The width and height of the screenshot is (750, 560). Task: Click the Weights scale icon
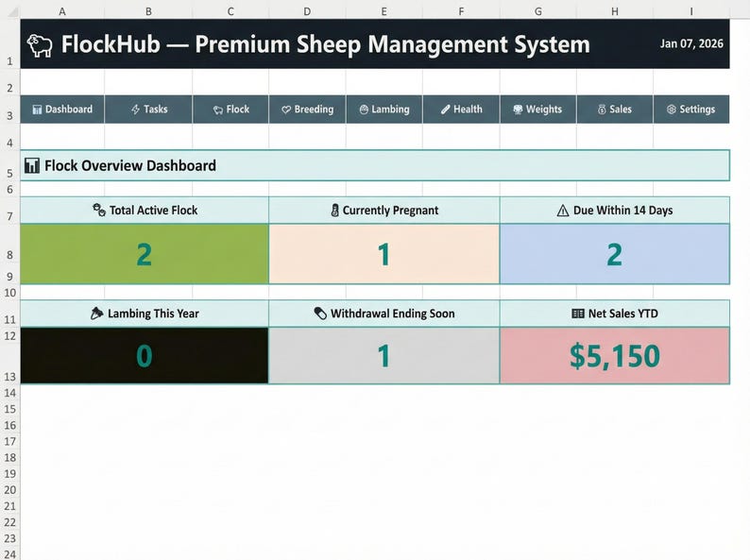518,110
